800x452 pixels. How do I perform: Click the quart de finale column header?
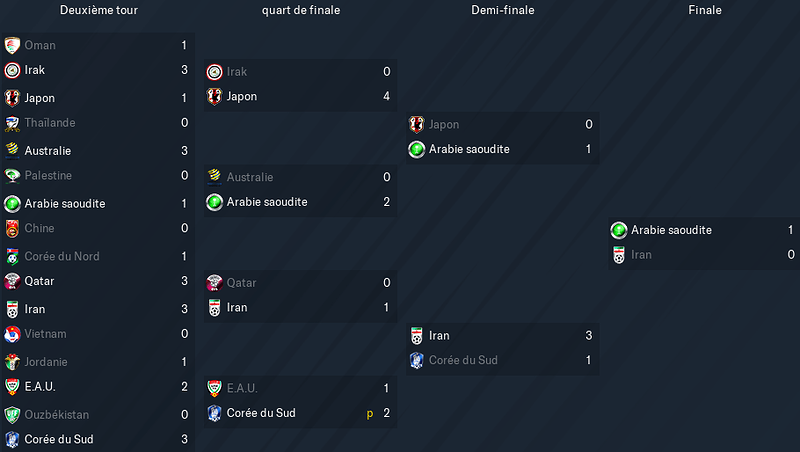pyautogui.click(x=301, y=10)
